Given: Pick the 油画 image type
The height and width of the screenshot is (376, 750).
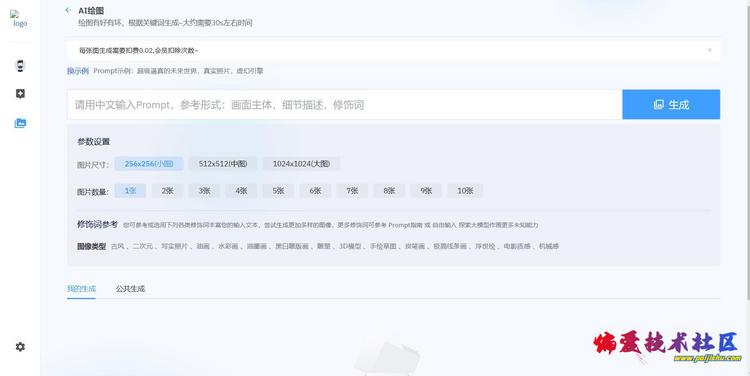Looking at the screenshot, I should click(203, 246).
